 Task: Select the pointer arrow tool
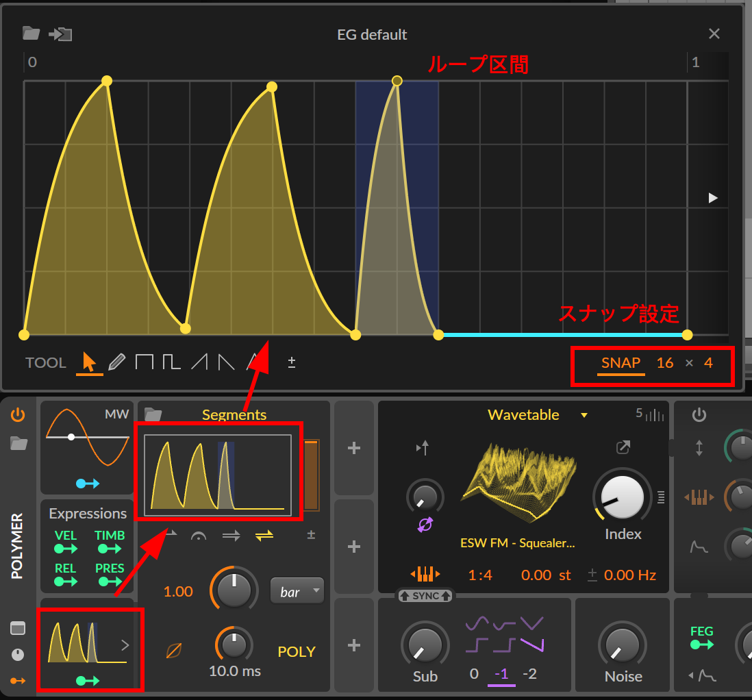tap(89, 362)
